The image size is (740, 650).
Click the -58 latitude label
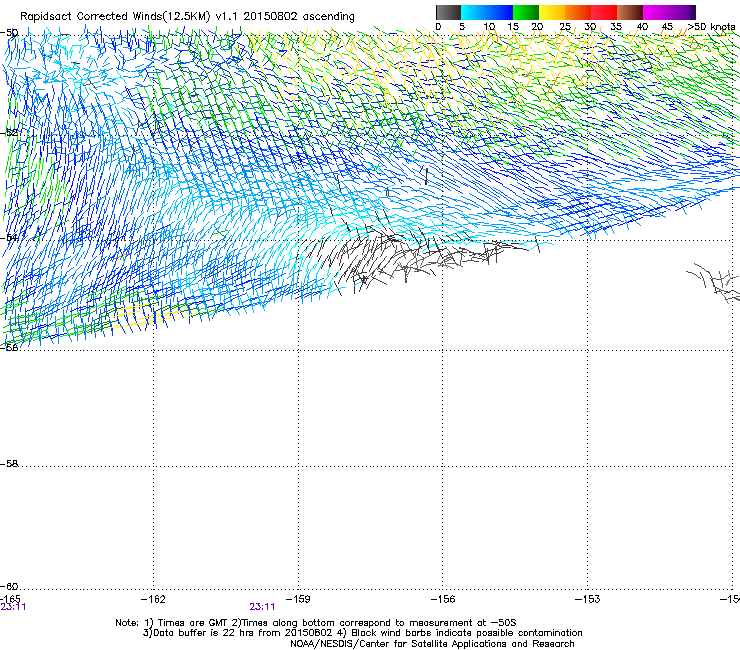click(x=9, y=464)
